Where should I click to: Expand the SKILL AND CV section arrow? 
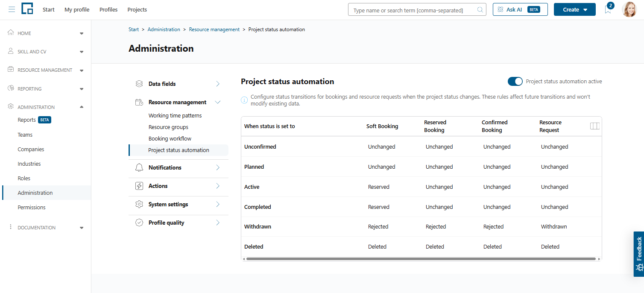click(82, 52)
